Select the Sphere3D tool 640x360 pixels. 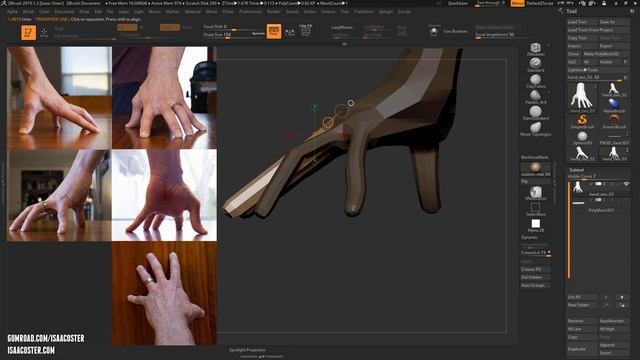tap(582, 138)
